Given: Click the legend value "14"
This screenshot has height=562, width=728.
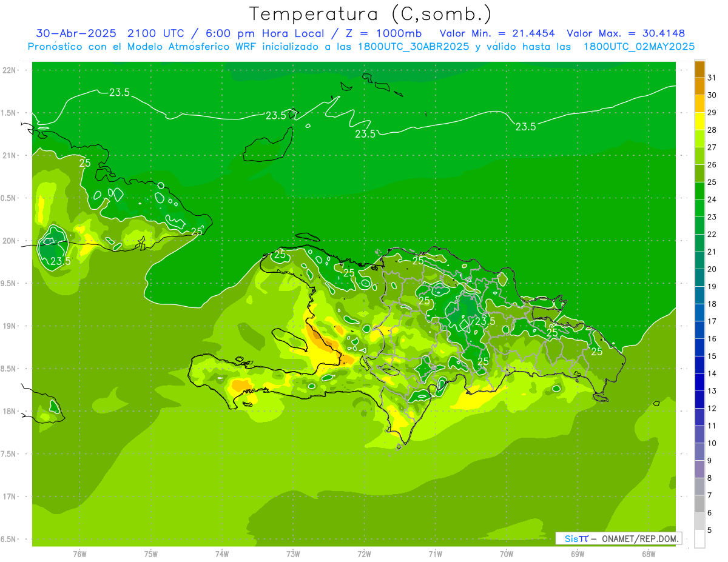Looking at the screenshot, I should coord(712,373).
